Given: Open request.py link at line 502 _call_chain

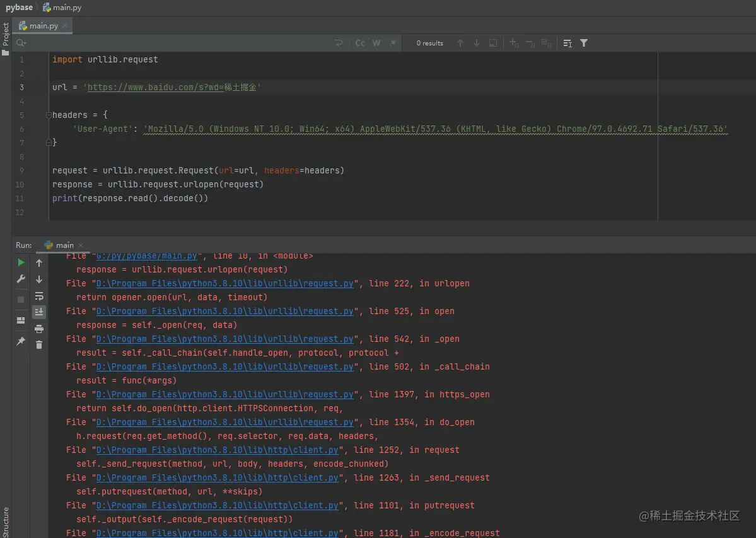Looking at the screenshot, I should [x=224, y=367].
